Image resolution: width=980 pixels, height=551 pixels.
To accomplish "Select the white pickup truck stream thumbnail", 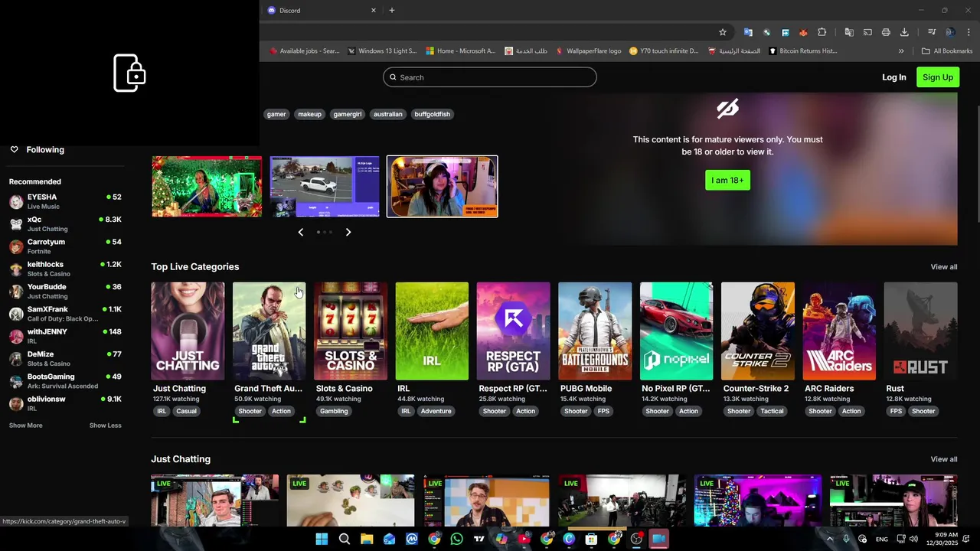I will (325, 187).
